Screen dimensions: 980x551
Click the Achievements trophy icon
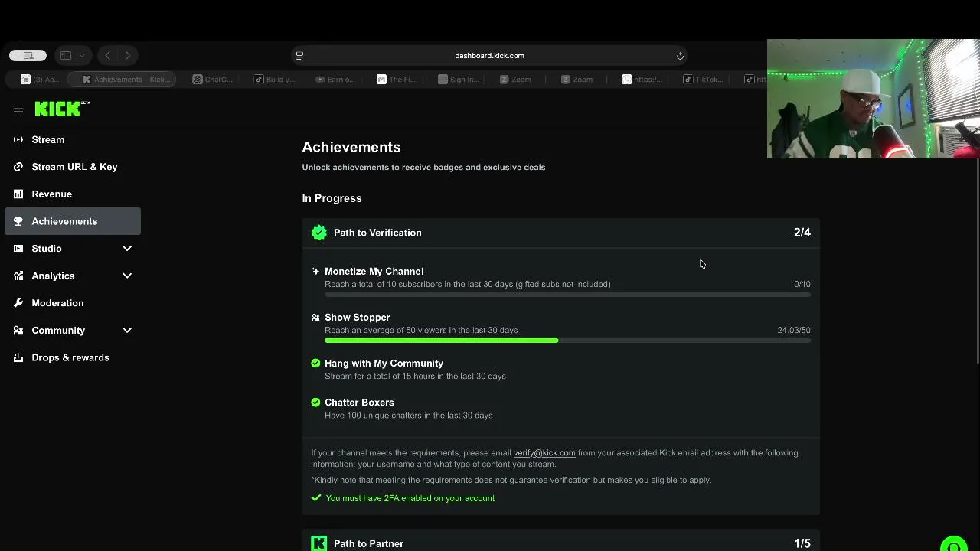(18, 221)
